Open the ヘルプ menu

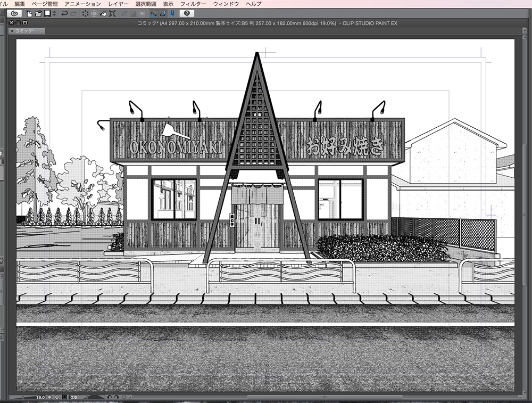point(254,4)
